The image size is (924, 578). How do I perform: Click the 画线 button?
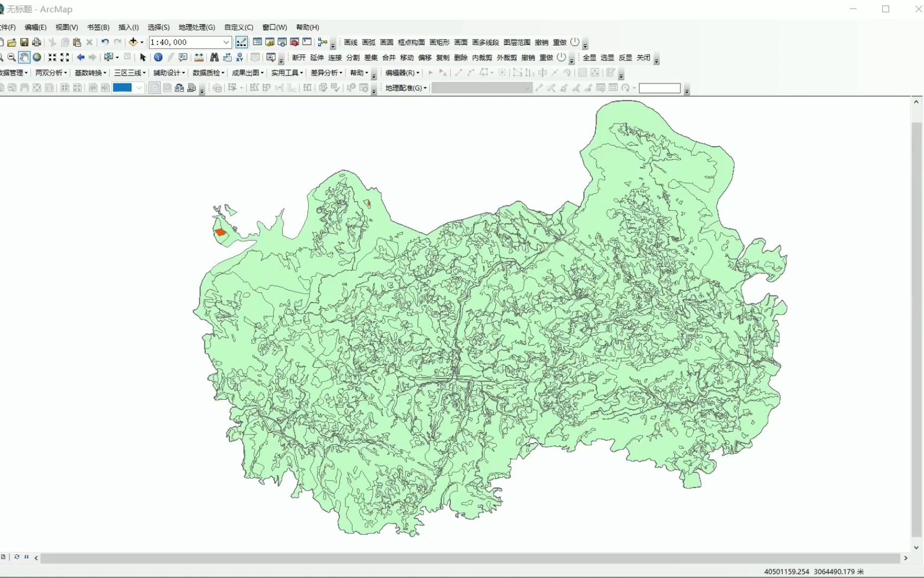click(351, 42)
